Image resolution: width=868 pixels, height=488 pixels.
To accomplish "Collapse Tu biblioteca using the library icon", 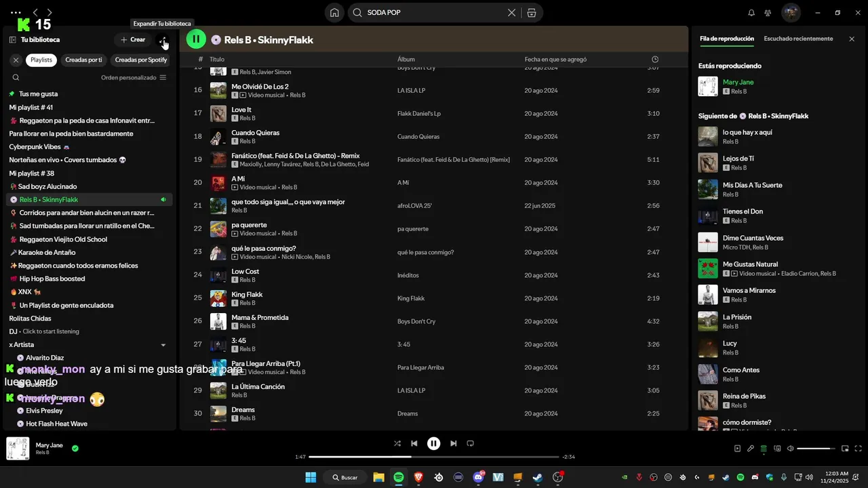I will [x=12, y=40].
